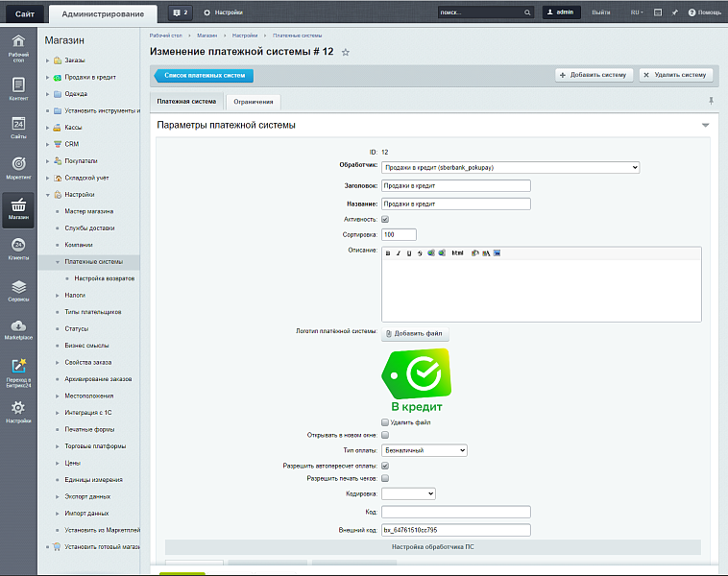728x576 pixels.
Task: Open the Тип оплаты dropdown
Action: coord(424,450)
